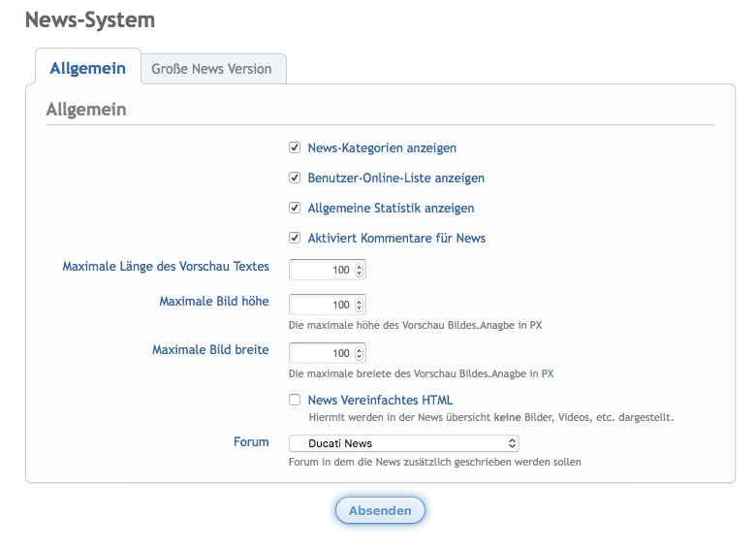Disable Allgemeine Statistik anzeigen checkbox
The height and width of the screenshot is (550, 756).
pyautogui.click(x=295, y=209)
